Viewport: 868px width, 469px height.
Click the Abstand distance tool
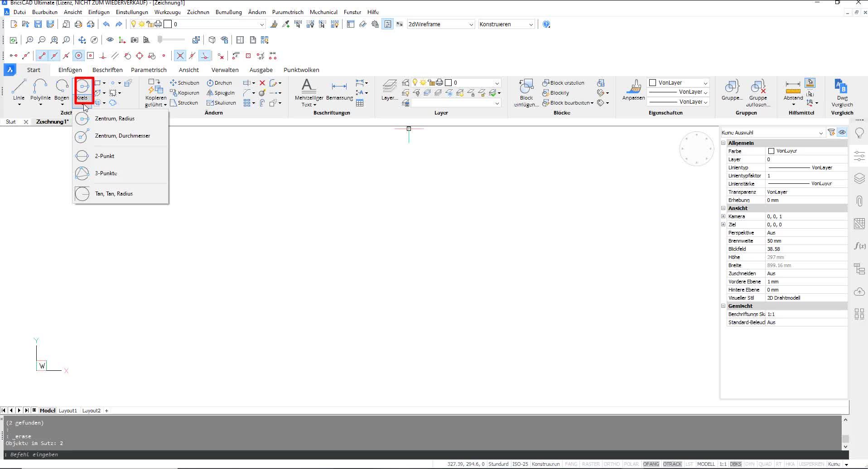click(x=793, y=90)
